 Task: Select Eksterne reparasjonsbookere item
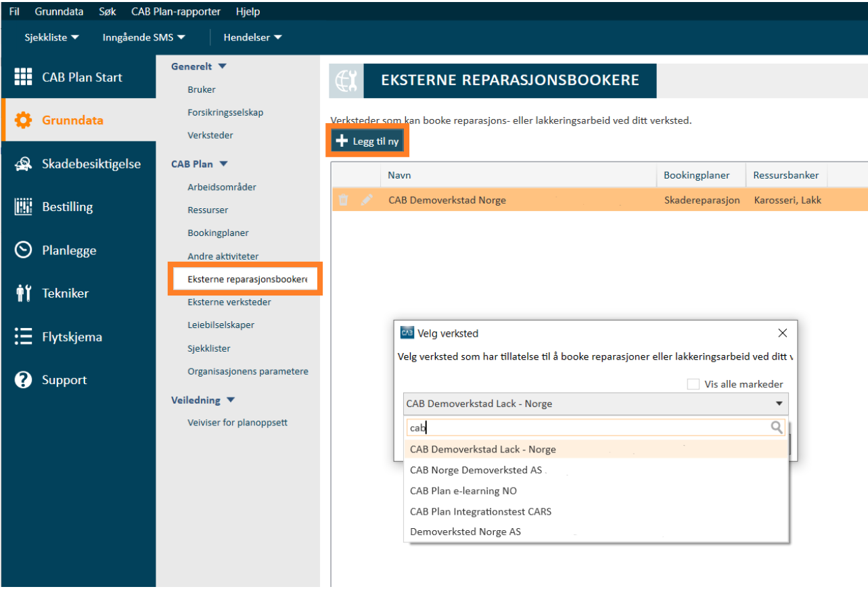tap(246, 279)
